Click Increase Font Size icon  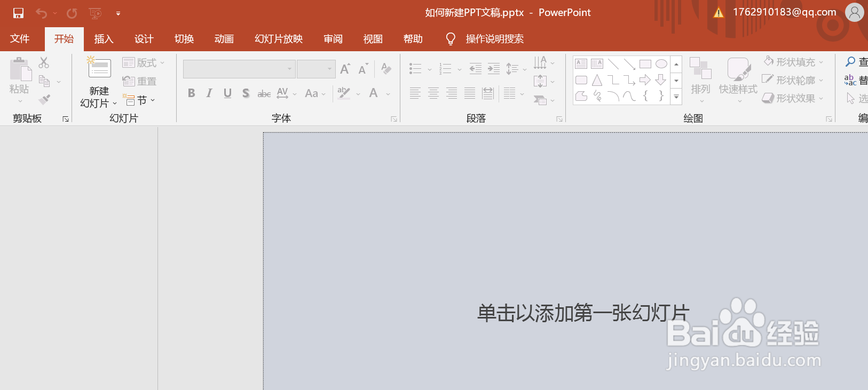coord(345,69)
